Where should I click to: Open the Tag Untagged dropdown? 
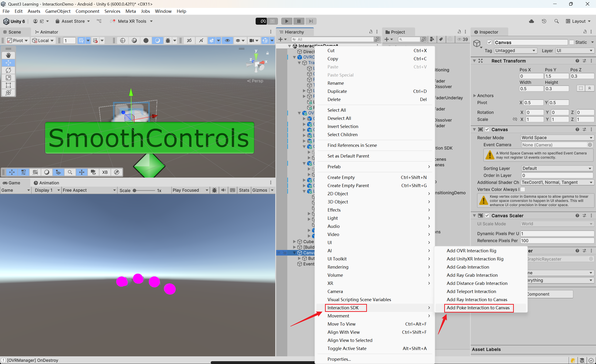point(515,51)
